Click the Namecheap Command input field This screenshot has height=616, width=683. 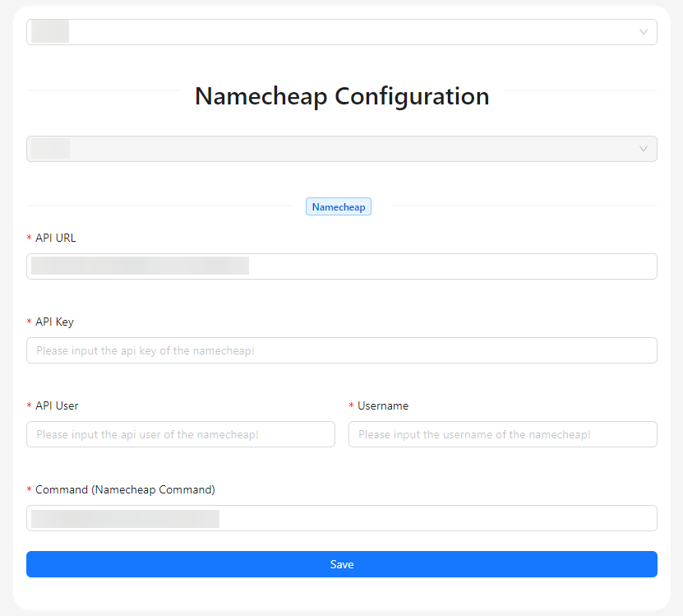click(x=341, y=518)
